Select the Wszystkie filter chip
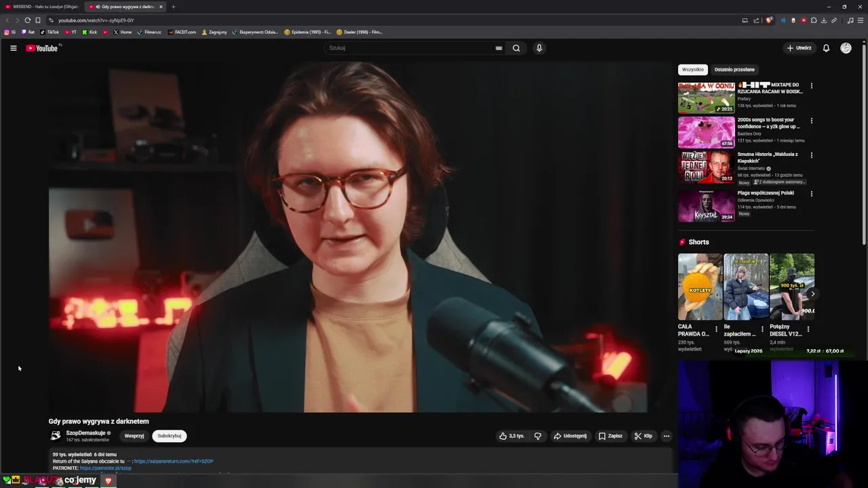868x488 pixels. 692,69
